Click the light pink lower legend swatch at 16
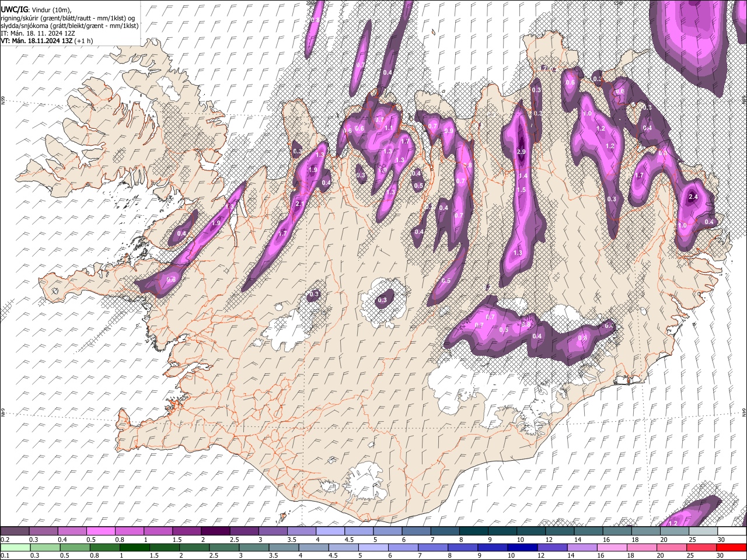This screenshot has height=560, width=747. point(613,547)
